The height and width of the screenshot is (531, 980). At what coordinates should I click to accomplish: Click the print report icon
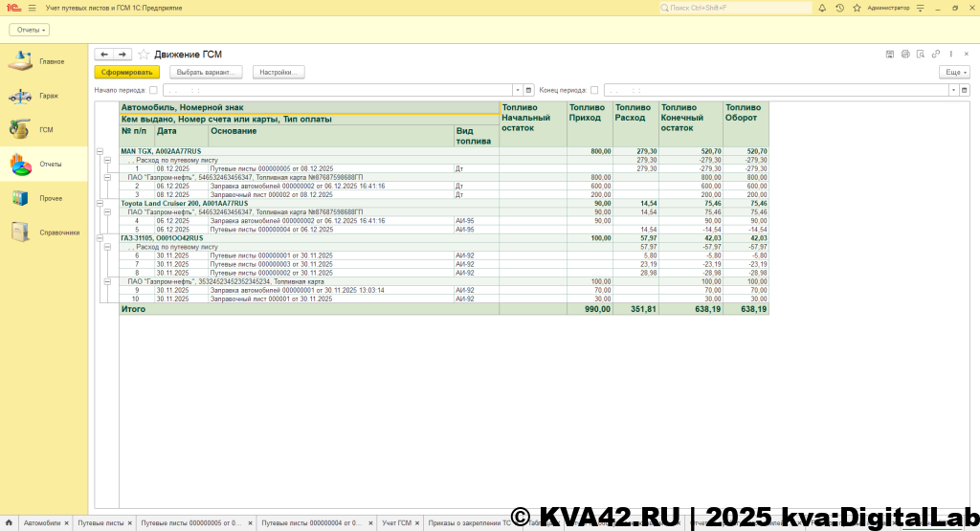pyautogui.click(x=905, y=55)
